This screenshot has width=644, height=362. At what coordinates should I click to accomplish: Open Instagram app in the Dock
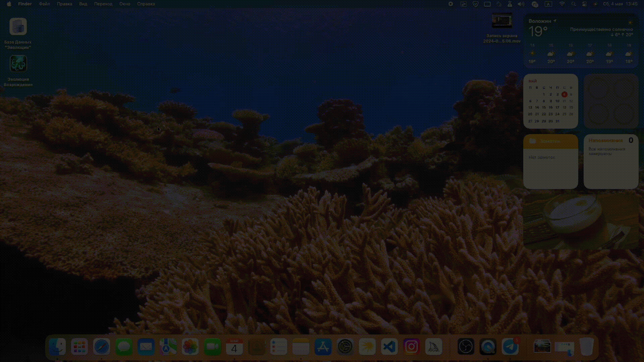pyautogui.click(x=411, y=347)
